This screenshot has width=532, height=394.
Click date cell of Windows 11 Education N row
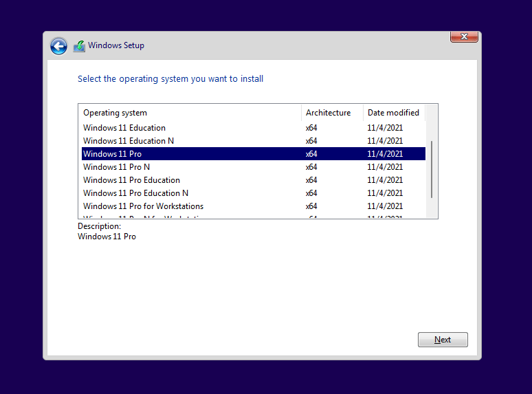385,141
